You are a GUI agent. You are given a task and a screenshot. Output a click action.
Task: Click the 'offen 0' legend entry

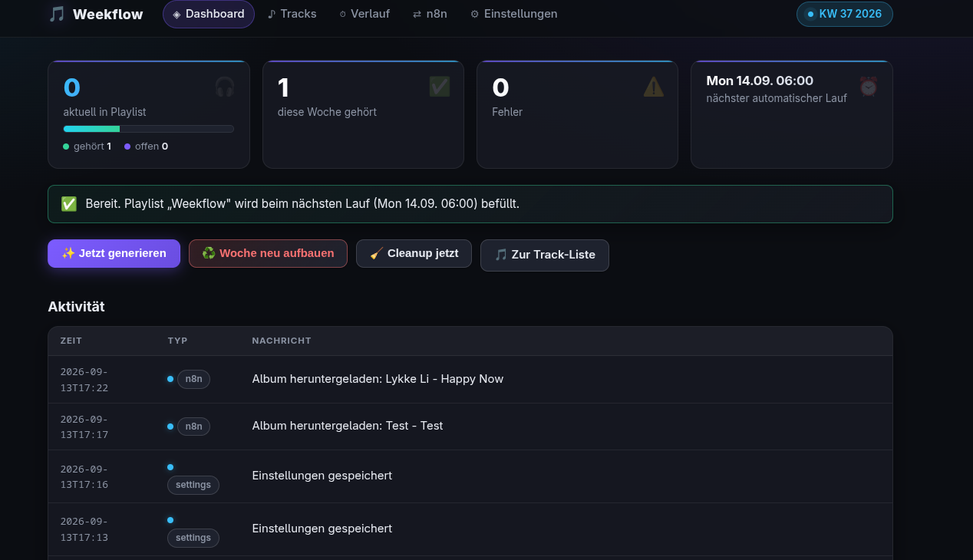coord(146,146)
